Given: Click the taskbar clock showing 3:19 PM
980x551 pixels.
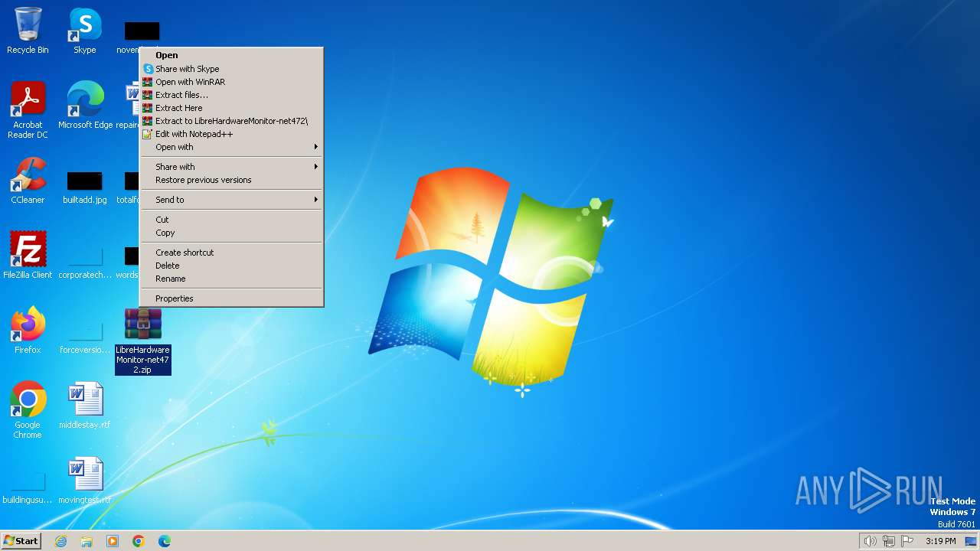Looking at the screenshot, I should pyautogui.click(x=941, y=541).
